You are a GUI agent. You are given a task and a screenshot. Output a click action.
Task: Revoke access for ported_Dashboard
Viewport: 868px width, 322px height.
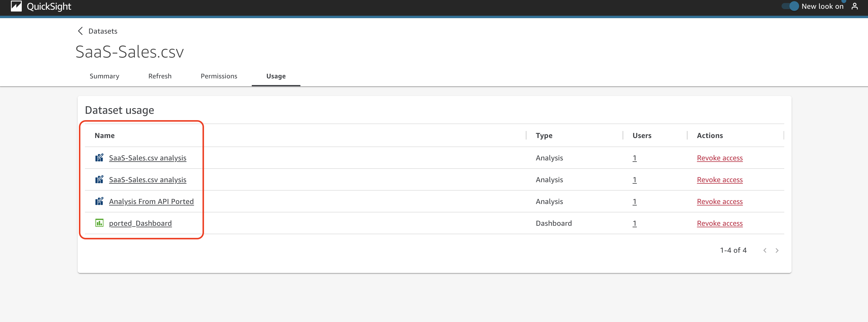pyautogui.click(x=719, y=223)
